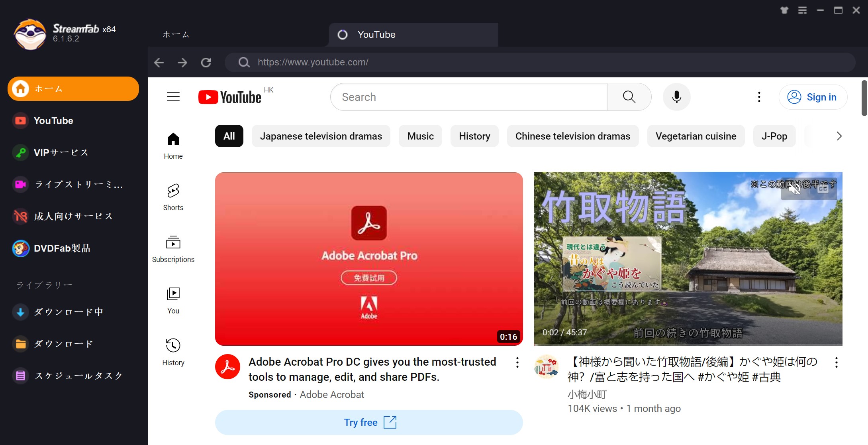868x445 pixels.
Task: Open 成人向けサービス in the sidebar
Action: (73, 216)
